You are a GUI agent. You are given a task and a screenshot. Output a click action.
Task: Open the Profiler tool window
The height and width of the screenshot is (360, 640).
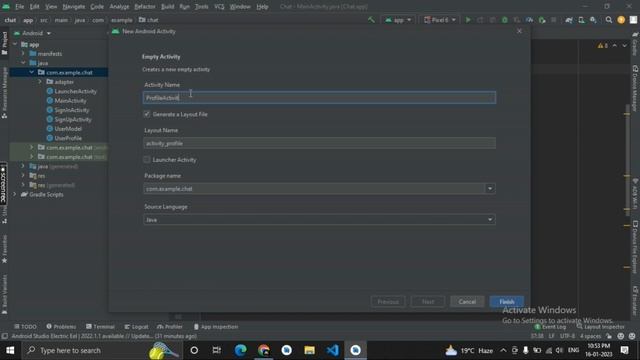170,327
